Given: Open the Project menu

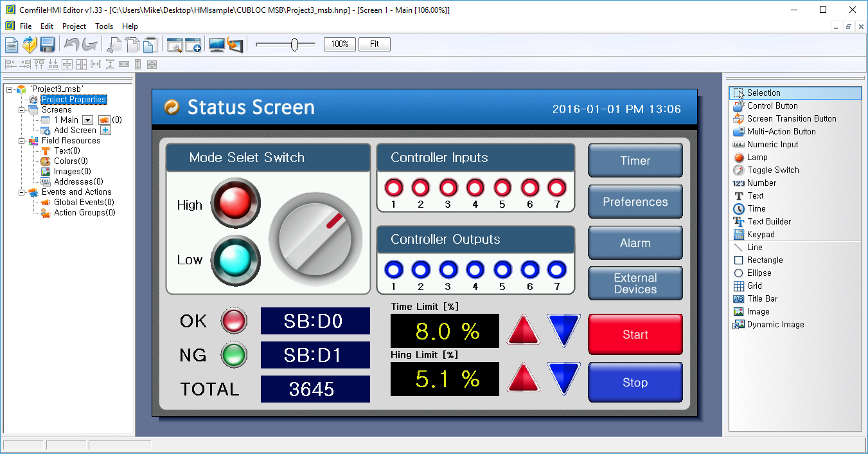Looking at the screenshot, I should [x=74, y=26].
